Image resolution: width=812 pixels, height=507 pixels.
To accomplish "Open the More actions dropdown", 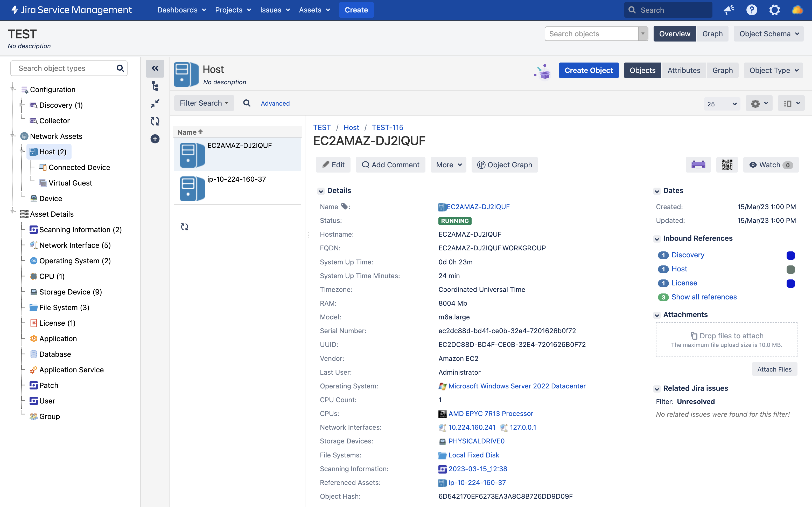I will click(448, 165).
